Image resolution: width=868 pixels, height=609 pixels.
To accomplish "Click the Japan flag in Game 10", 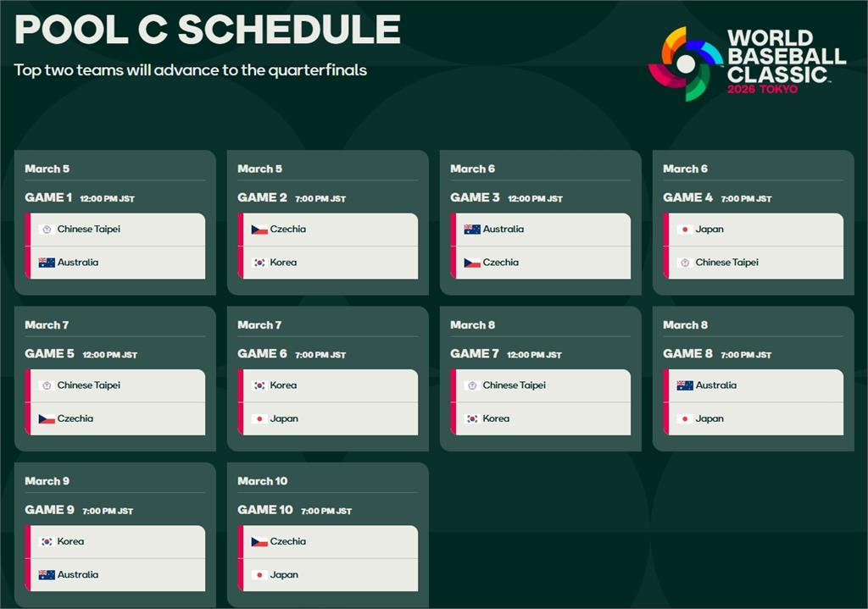I will [259, 575].
